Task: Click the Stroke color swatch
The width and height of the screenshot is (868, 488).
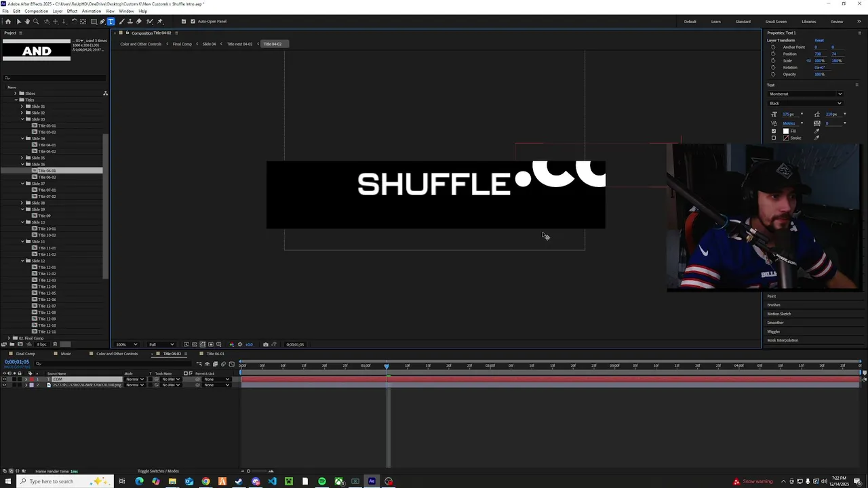Action: [786, 138]
